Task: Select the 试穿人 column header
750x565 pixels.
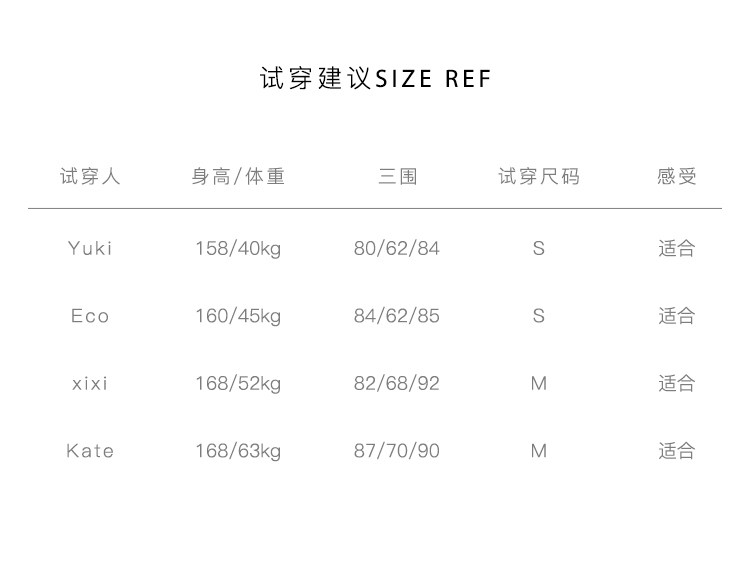Action: (90, 177)
